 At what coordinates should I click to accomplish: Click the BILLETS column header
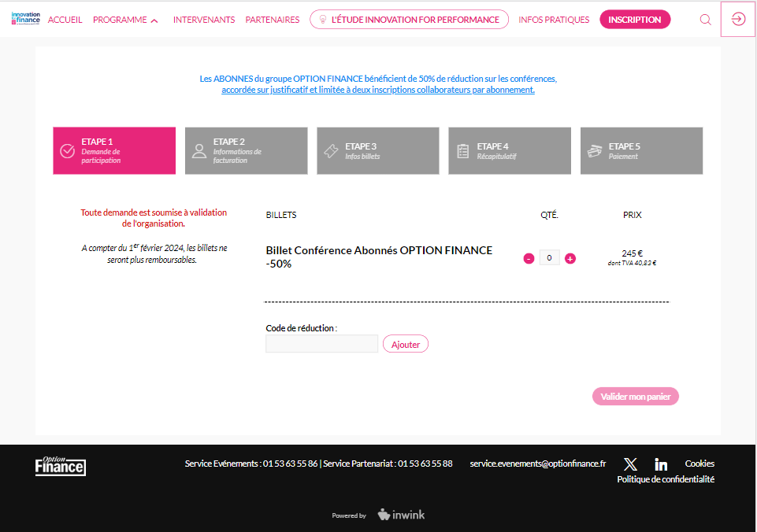pos(281,215)
